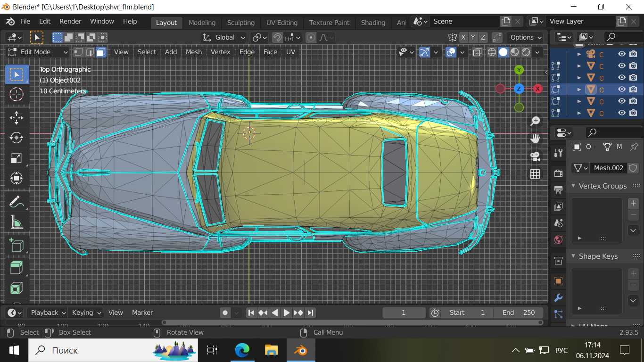Switch to the UV Editing workspace tab
Image resolution: width=644 pixels, height=362 pixels.
click(x=281, y=22)
